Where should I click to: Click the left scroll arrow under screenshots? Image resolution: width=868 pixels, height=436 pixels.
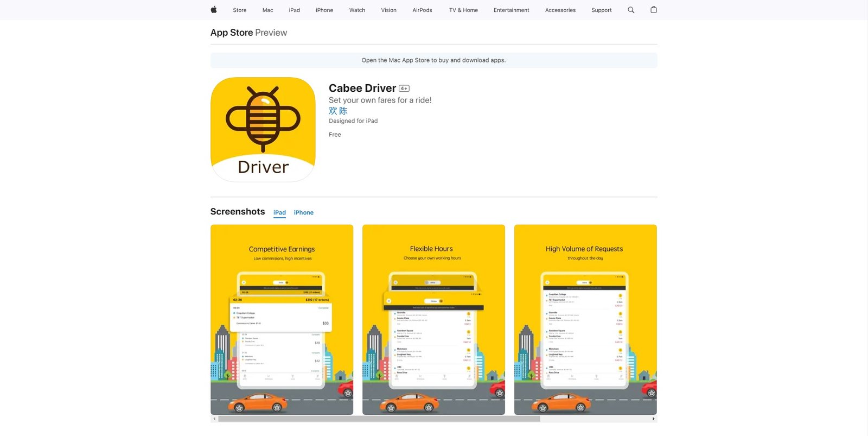pyautogui.click(x=214, y=419)
